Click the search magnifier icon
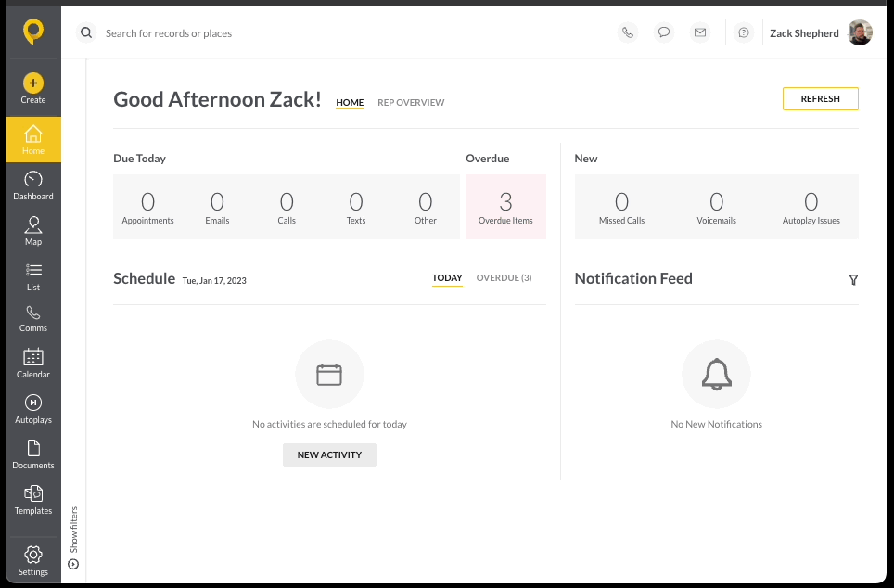This screenshot has width=894, height=588. pos(86,33)
